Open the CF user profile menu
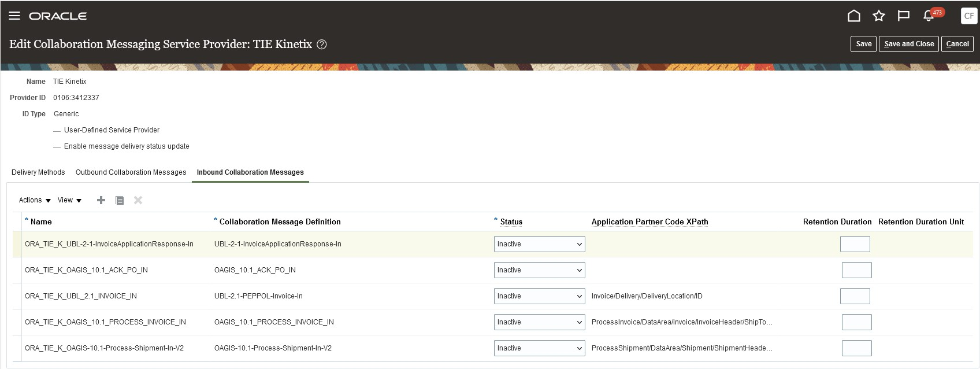The image size is (980, 369). pos(968,16)
